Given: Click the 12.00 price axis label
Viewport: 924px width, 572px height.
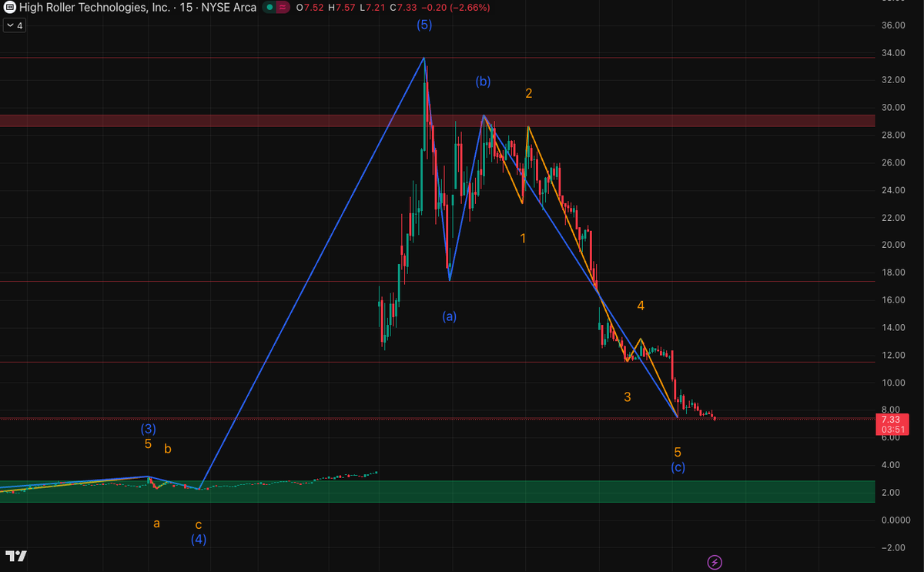Looking at the screenshot, I should (x=892, y=355).
